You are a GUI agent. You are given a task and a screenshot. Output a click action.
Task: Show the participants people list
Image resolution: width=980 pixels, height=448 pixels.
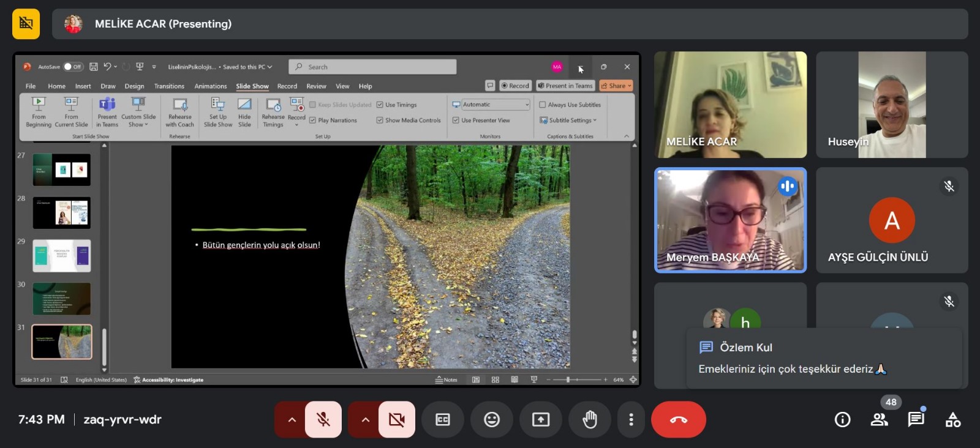(x=880, y=419)
